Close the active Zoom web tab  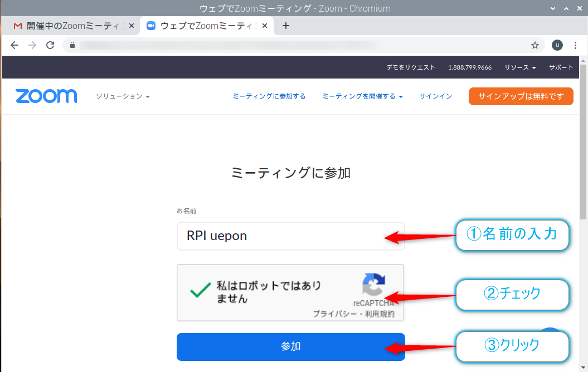pos(265,26)
